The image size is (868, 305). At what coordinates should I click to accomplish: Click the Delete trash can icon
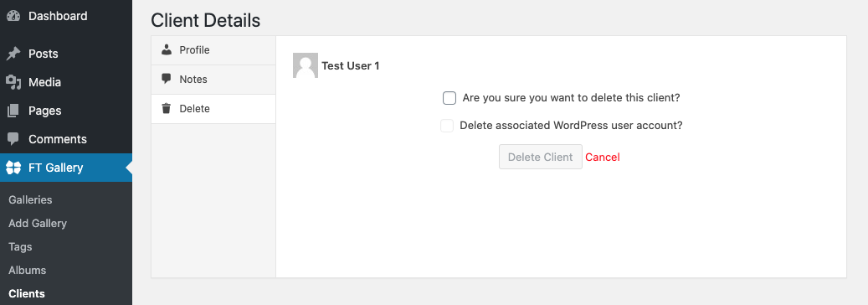pos(166,109)
